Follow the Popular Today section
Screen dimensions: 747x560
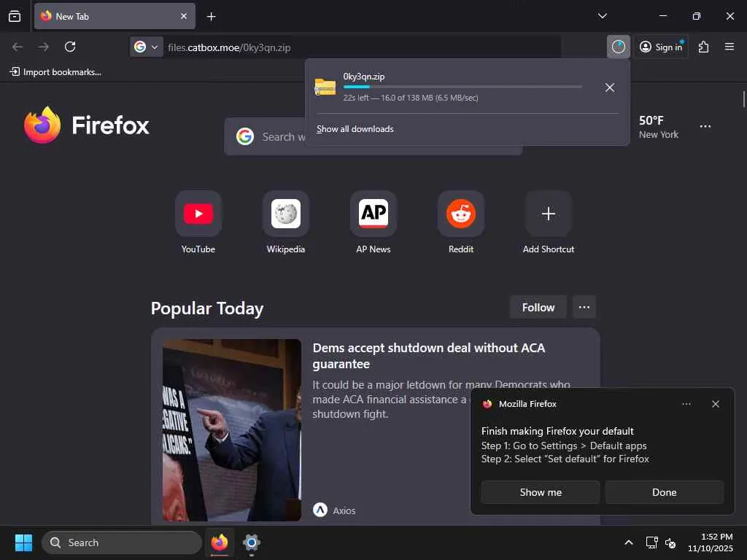click(x=538, y=308)
